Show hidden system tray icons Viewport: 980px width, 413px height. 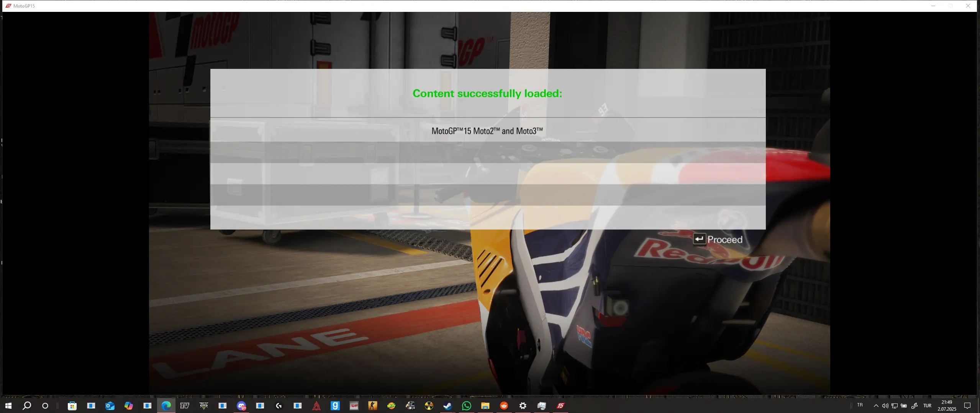point(876,406)
